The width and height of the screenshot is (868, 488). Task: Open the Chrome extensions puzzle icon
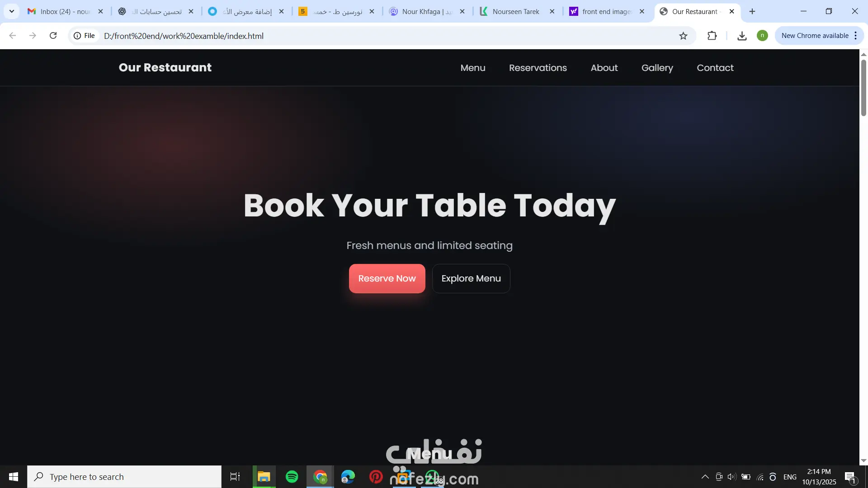coord(712,36)
